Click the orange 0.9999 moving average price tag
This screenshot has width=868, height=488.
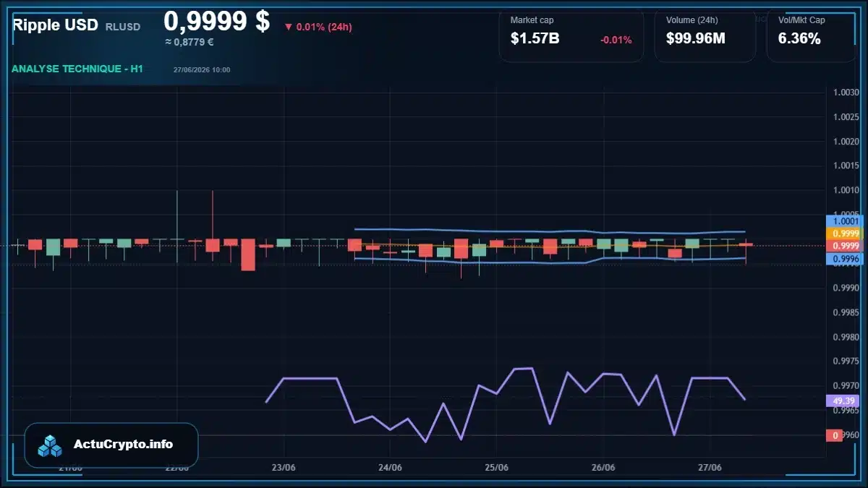[x=846, y=234]
